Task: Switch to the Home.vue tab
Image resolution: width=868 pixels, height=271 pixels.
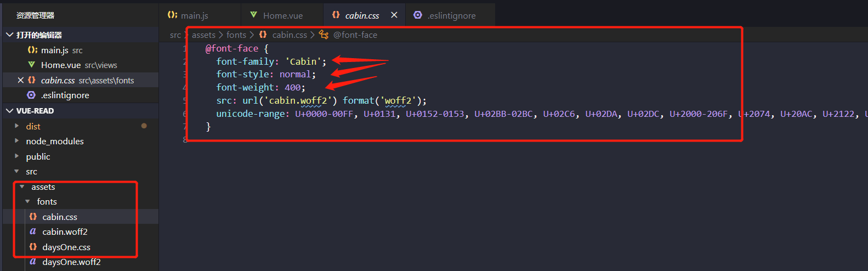Action: coord(282,15)
